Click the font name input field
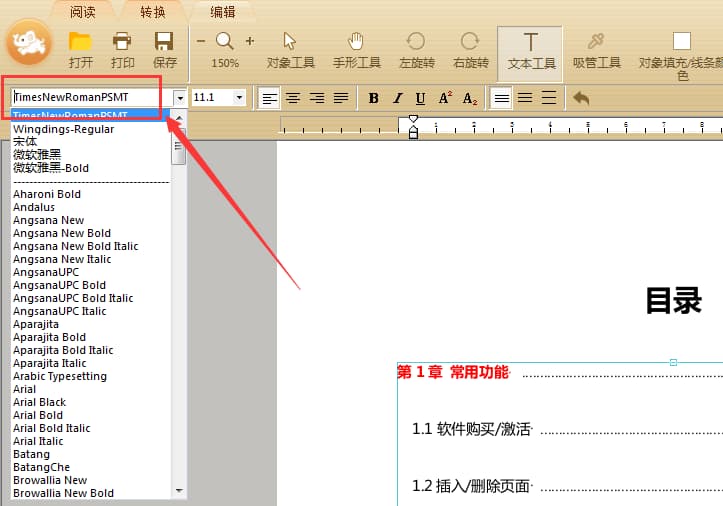The height and width of the screenshot is (506, 723). click(88, 98)
